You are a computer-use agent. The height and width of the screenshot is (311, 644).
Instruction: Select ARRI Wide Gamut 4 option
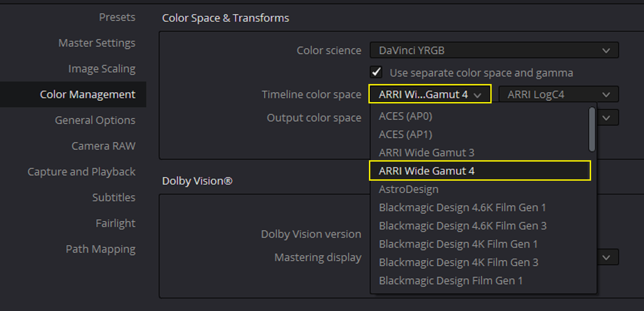tap(480, 171)
